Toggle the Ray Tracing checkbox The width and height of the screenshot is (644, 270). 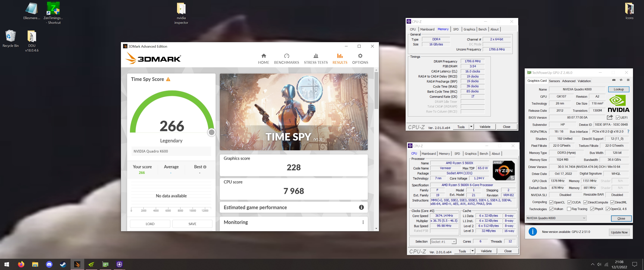point(569,209)
